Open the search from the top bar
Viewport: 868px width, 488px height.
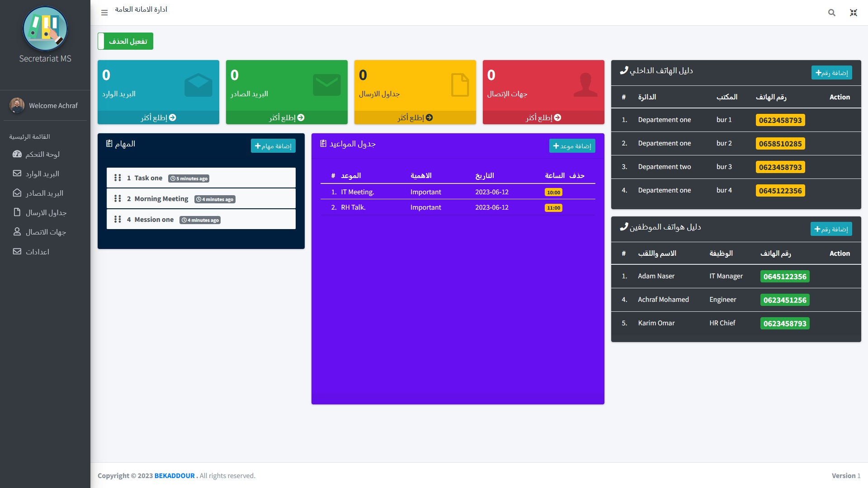pyautogui.click(x=831, y=13)
